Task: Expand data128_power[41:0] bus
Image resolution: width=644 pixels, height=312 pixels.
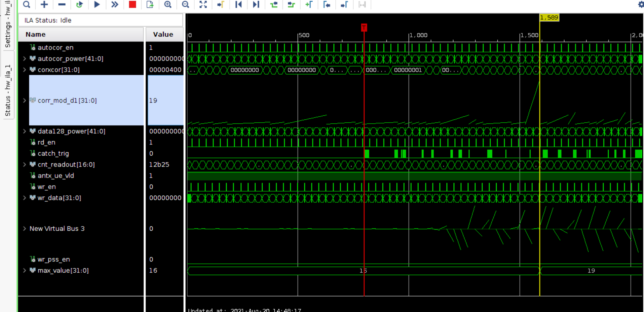Action: point(25,131)
